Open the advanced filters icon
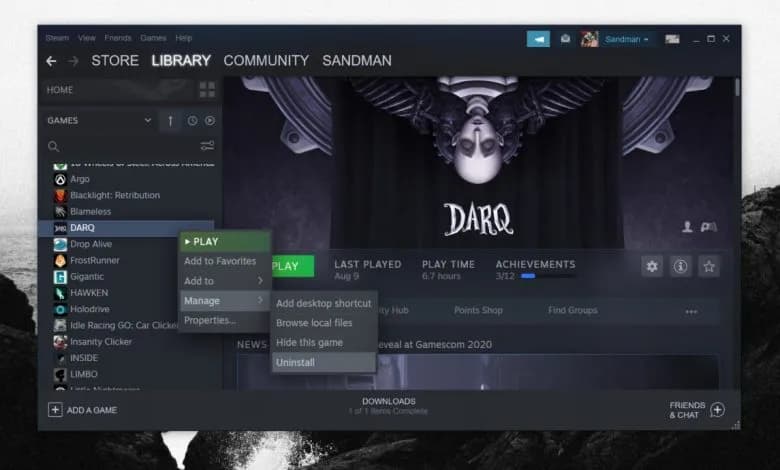The image size is (780, 470). point(207,146)
